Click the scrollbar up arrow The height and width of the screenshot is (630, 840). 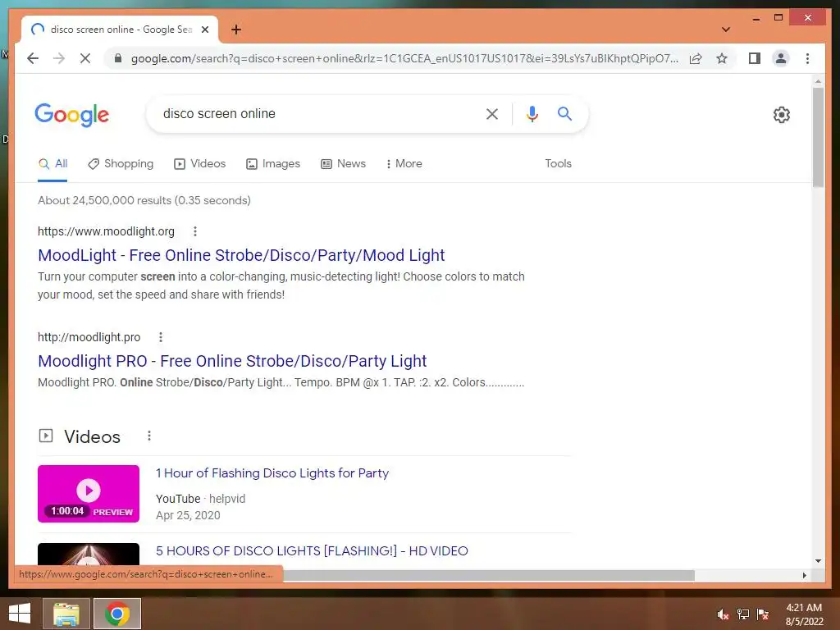tap(818, 82)
